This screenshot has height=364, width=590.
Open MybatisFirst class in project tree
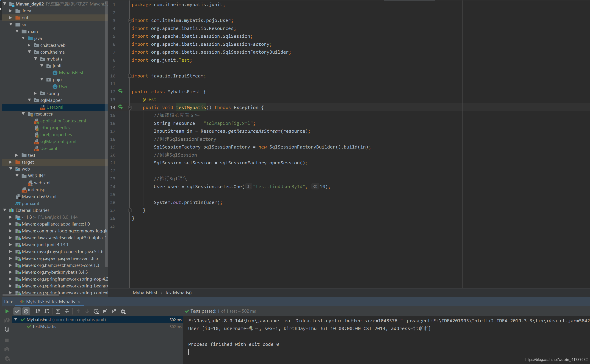(x=71, y=73)
